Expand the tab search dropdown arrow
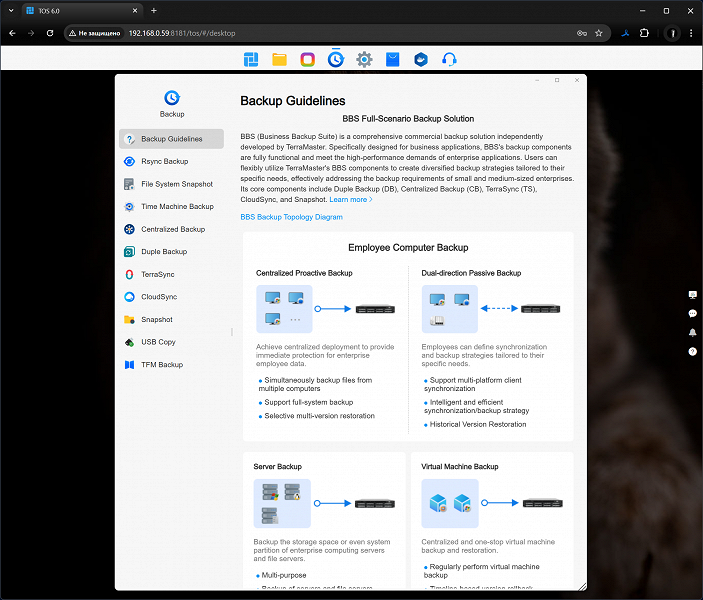Screen dimensions: 703x600 pyautogui.click(x=11, y=10)
